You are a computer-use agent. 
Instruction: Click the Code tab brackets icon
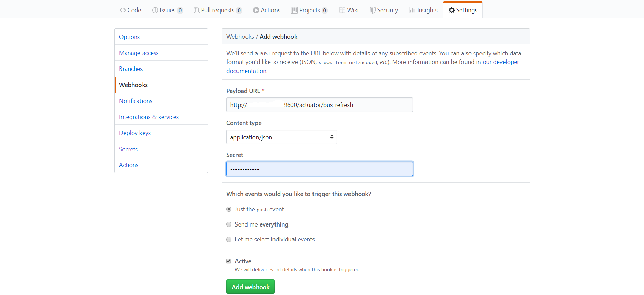(x=122, y=10)
